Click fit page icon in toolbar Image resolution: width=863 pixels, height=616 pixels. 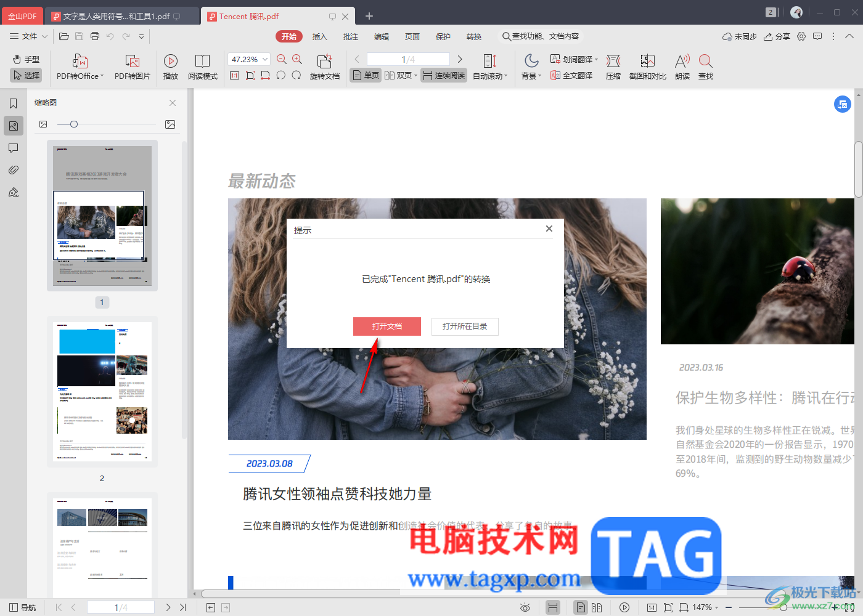point(250,75)
